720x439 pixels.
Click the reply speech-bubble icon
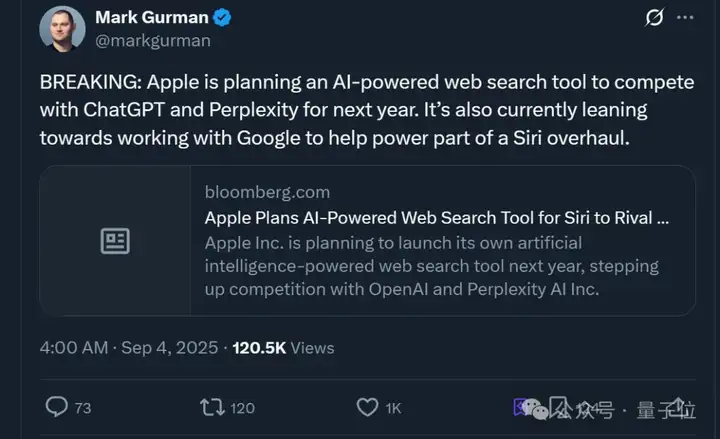(x=57, y=407)
